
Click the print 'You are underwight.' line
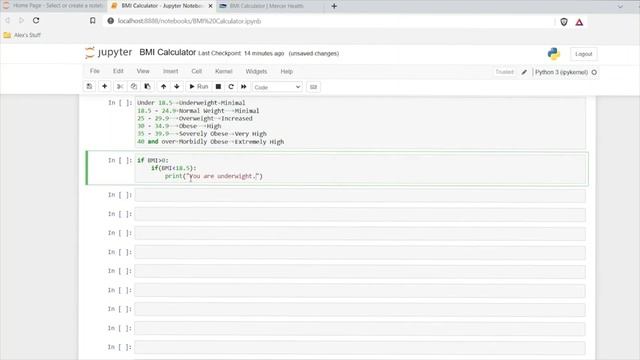(x=214, y=176)
